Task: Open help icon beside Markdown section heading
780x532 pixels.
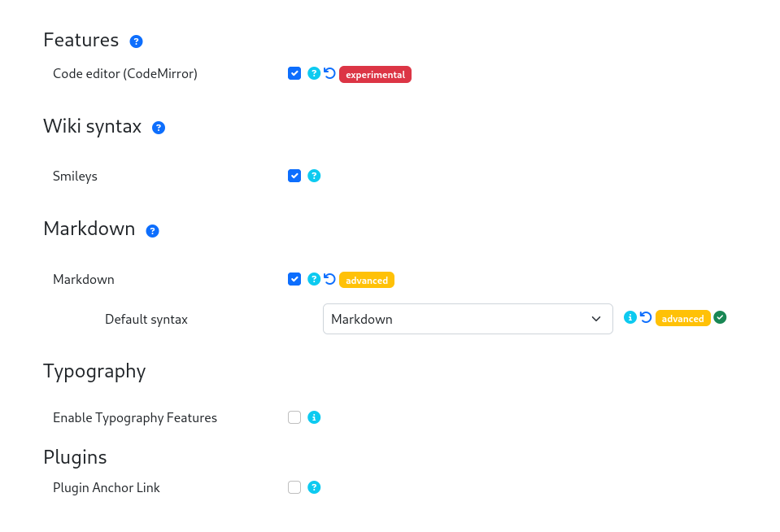Action: (x=152, y=231)
